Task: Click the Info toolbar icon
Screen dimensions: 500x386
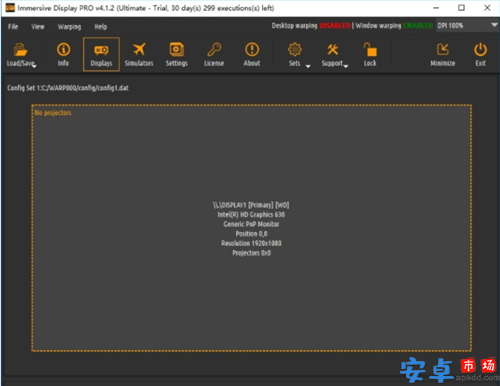Action: 63,50
